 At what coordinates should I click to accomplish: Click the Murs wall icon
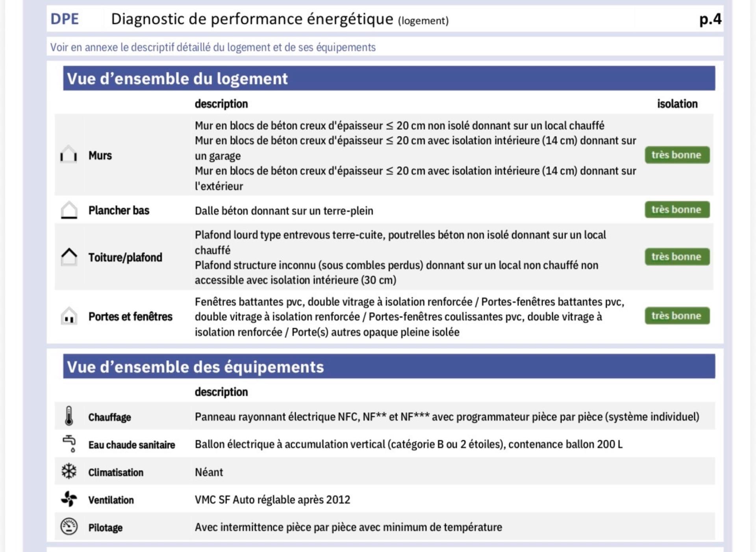point(69,154)
